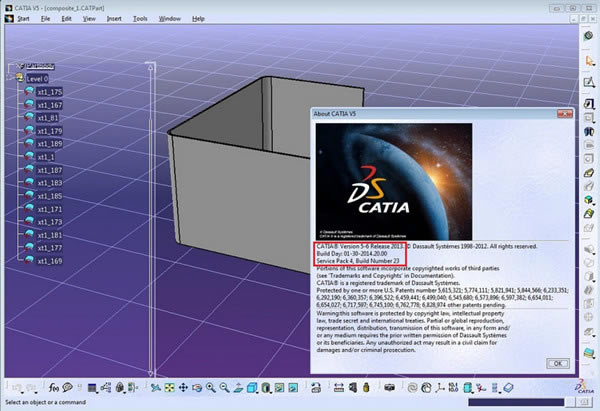Click the command input field in status bar

[516, 402]
